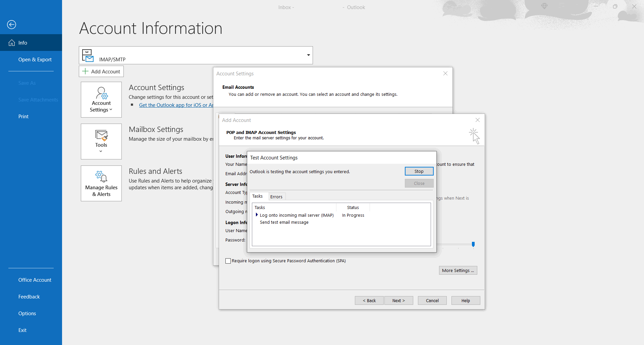This screenshot has height=345, width=644.
Task: Open the Get the Outlook app link
Action: [x=176, y=105]
